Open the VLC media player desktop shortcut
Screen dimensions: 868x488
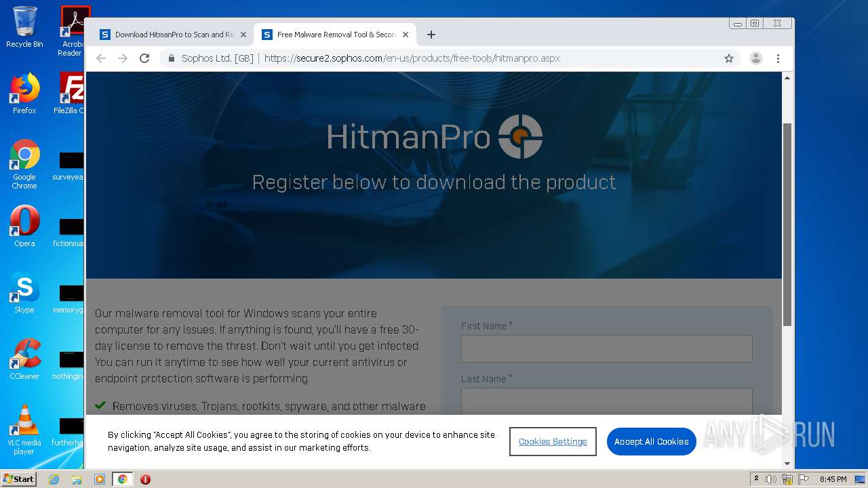click(24, 430)
